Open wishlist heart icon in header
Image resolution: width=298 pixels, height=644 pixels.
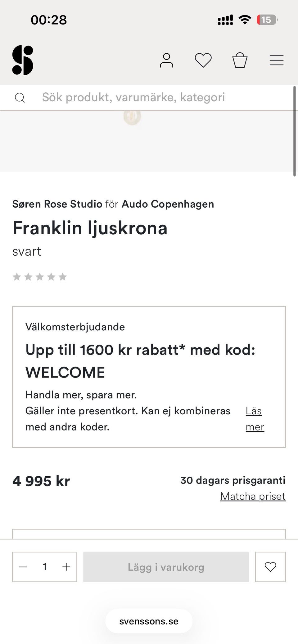coord(203,60)
